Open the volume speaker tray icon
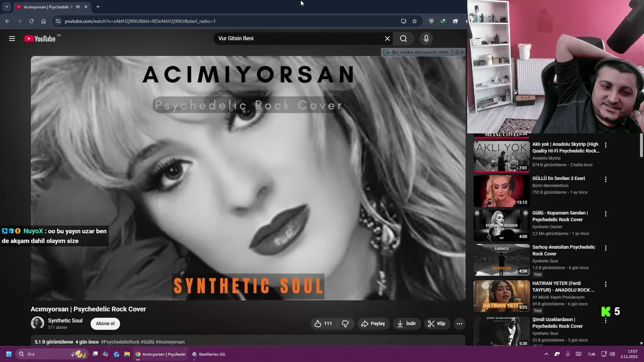This screenshot has width=644, height=362. [x=612, y=354]
